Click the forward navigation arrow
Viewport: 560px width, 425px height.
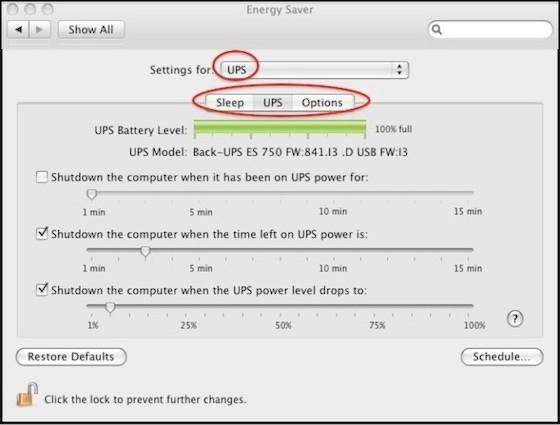coord(40,29)
